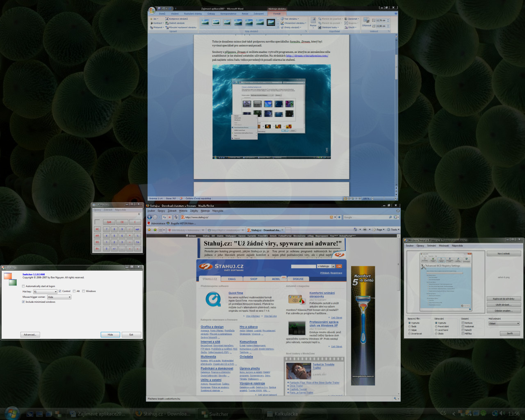Click the Save icon in Word's quick access toolbar

[x=159, y=8]
